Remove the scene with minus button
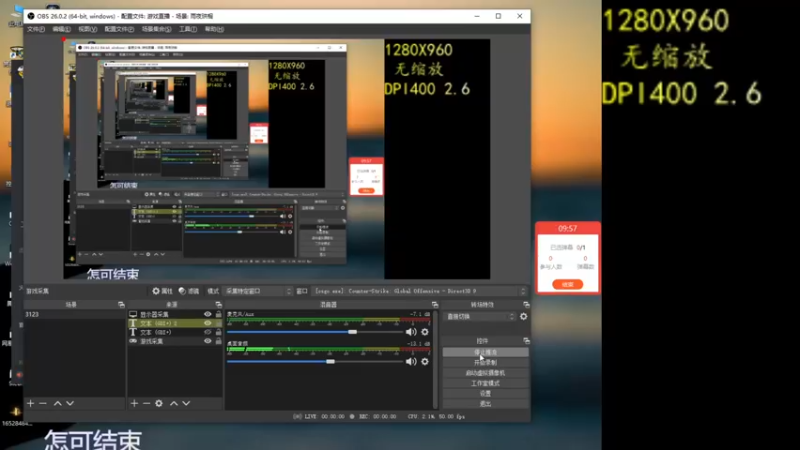This screenshot has height=450, width=800. click(x=43, y=404)
